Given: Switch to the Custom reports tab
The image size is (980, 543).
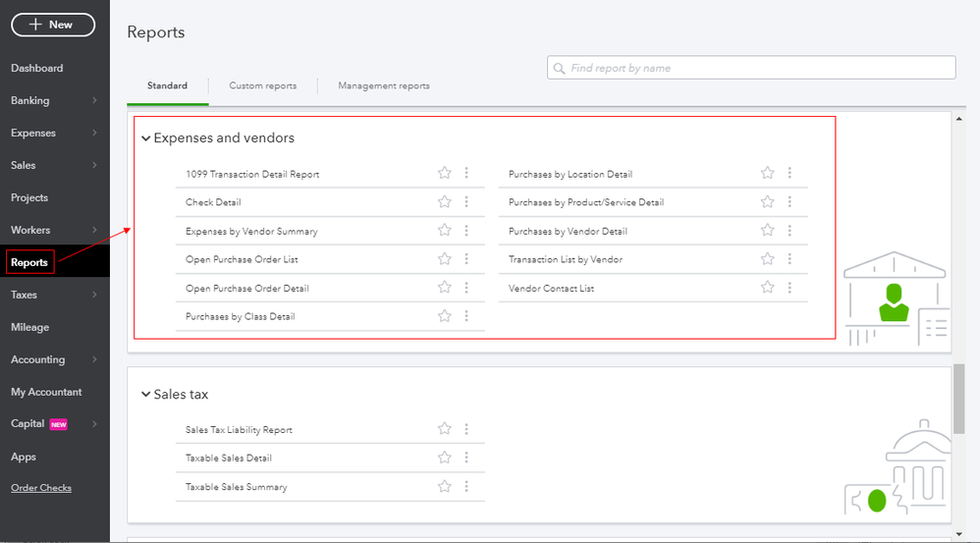Looking at the screenshot, I should click(x=262, y=85).
